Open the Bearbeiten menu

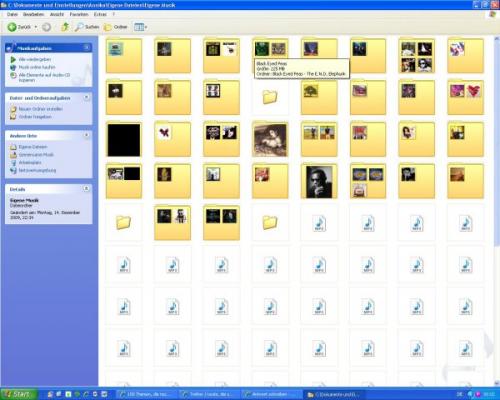pos(33,14)
